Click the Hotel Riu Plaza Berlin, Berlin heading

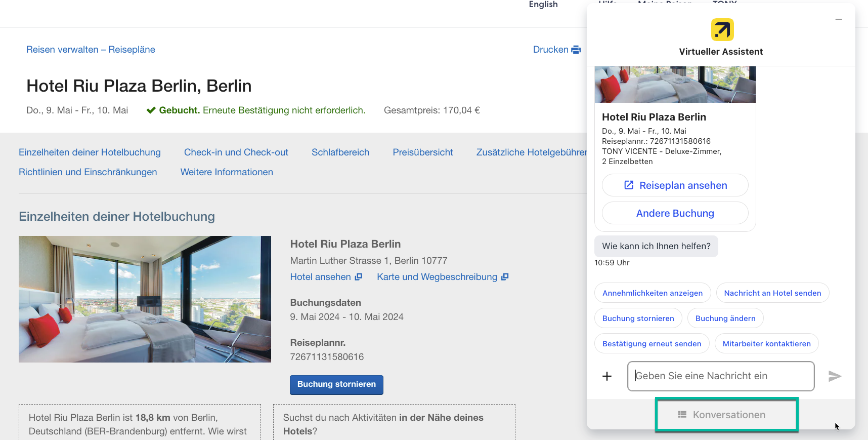click(x=139, y=86)
